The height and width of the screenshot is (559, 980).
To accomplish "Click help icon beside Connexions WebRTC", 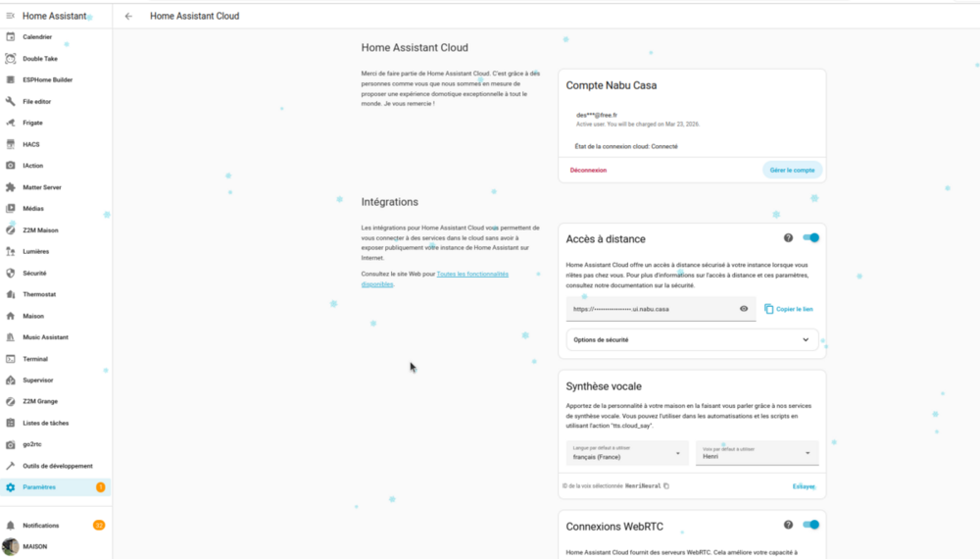I will pos(788,525).
